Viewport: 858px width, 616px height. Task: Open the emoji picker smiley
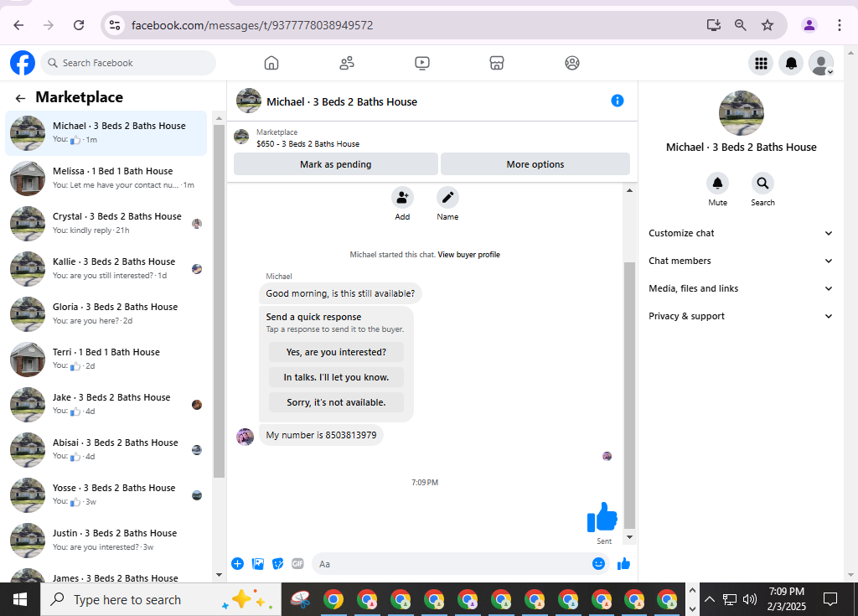tap(598, 563)
